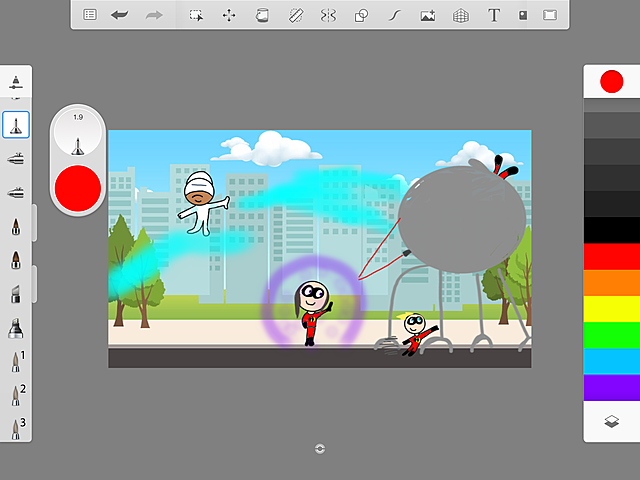Enable the Symmetry tool
Image resolution: width=640 pixels, height=480 pixels.
point(328,16)
